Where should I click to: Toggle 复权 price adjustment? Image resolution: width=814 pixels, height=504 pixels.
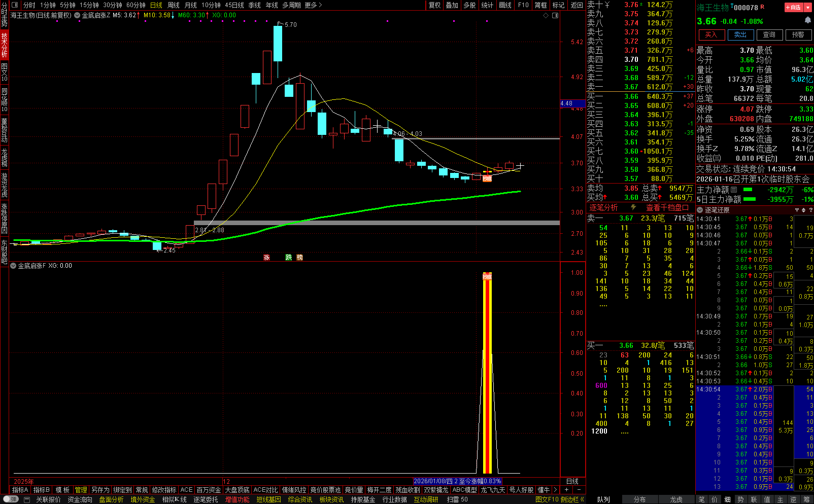(434, 5)
